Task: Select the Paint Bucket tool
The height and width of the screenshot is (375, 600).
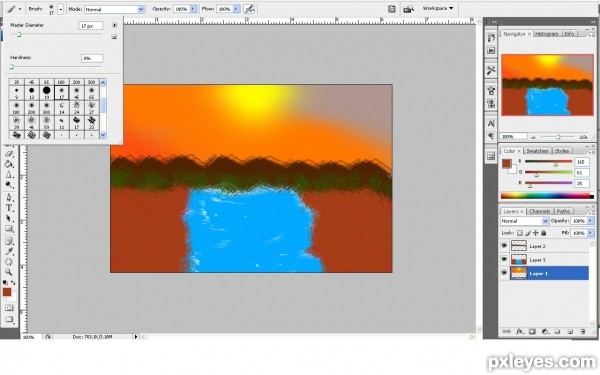Action: point(9,164)
